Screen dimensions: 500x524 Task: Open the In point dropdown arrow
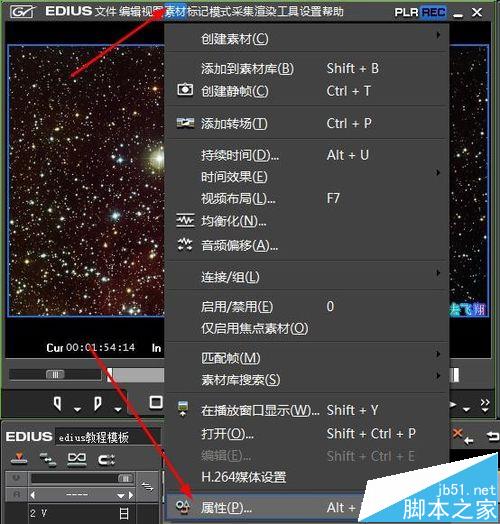(x=77, y=409)
